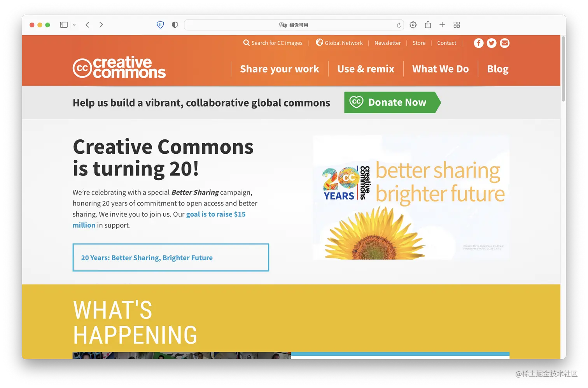This screenshot has height=388, width=588.
Task: Expand the sidebar dropdown chevron
Action: pos(74,25)
